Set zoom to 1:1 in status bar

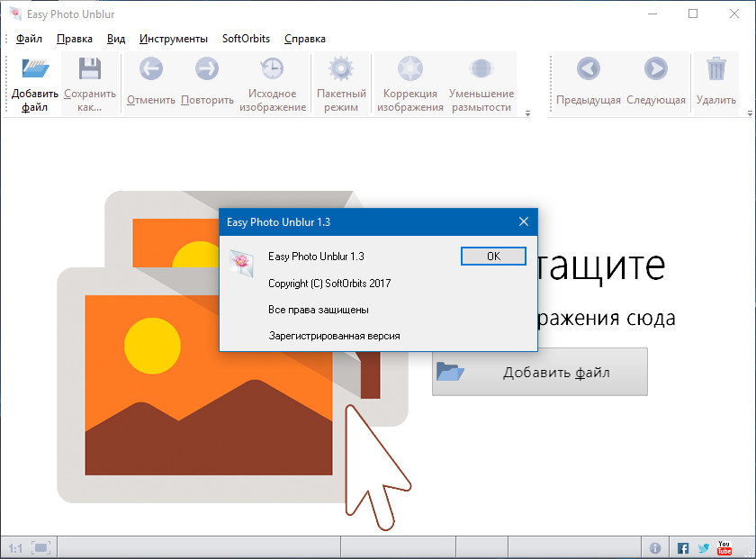(x=15, y=547)
